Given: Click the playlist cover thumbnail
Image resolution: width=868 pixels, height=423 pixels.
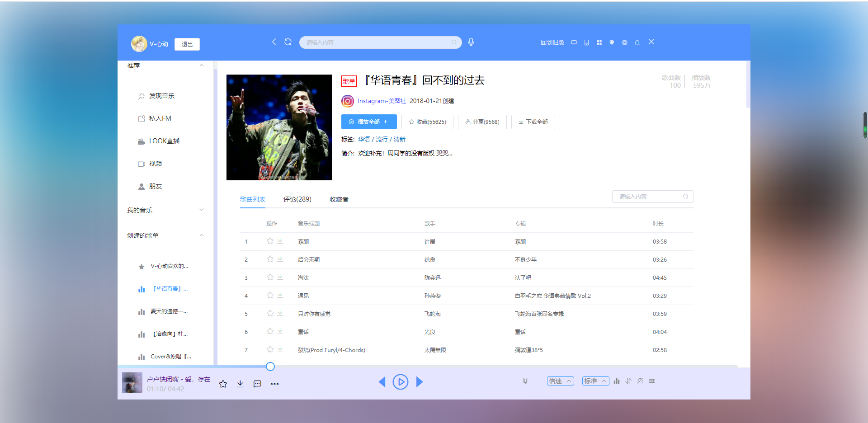Looking at the screenshot, I should click(x=279, y=127).
